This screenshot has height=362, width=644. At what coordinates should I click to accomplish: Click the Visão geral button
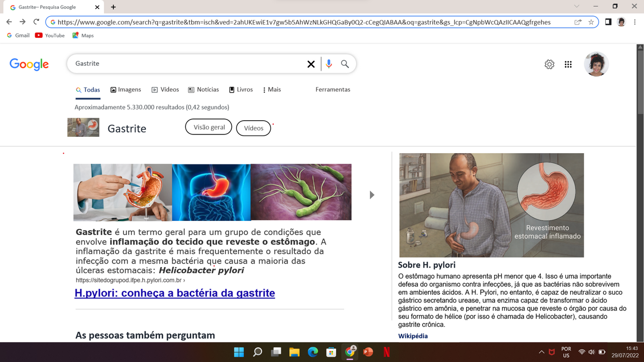point(208,126)
